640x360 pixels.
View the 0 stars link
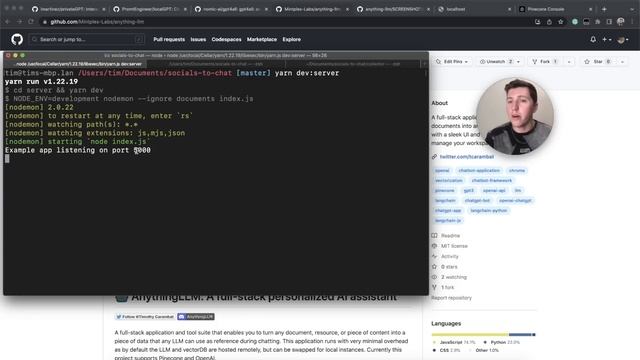(x=449, y=267)
